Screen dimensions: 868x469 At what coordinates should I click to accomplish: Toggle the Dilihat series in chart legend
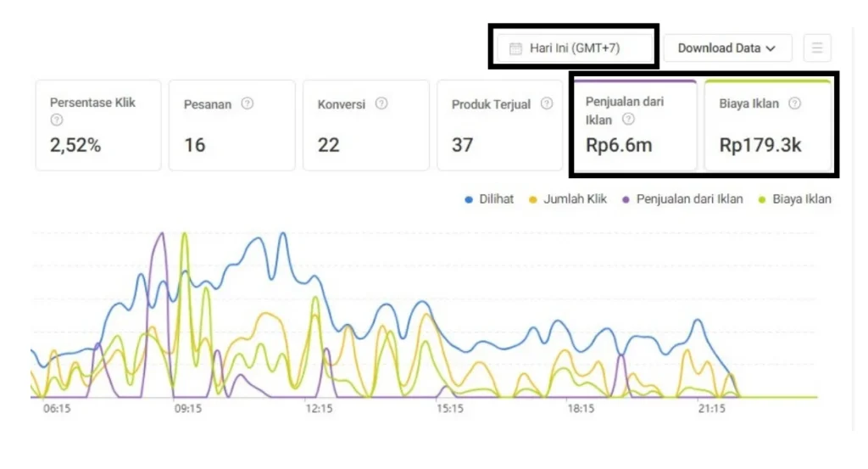[x=489, y=199]
